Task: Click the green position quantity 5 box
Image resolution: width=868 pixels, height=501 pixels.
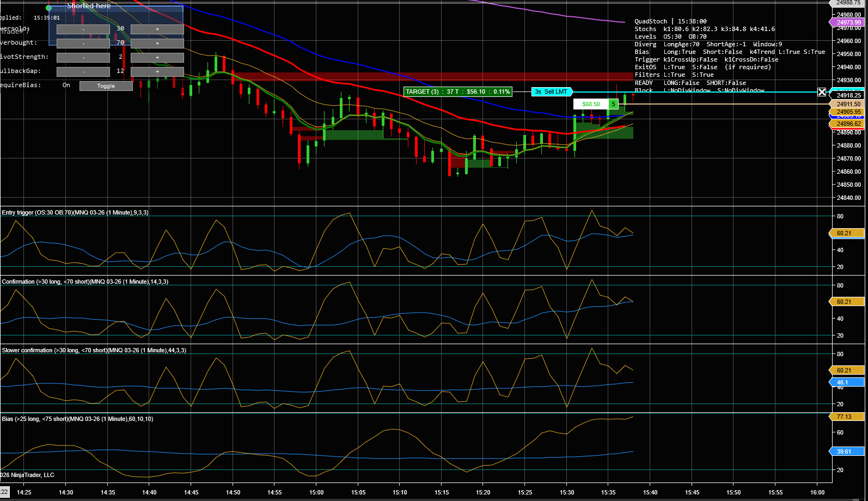Action: pyautogui.click(x=614, y=104)
